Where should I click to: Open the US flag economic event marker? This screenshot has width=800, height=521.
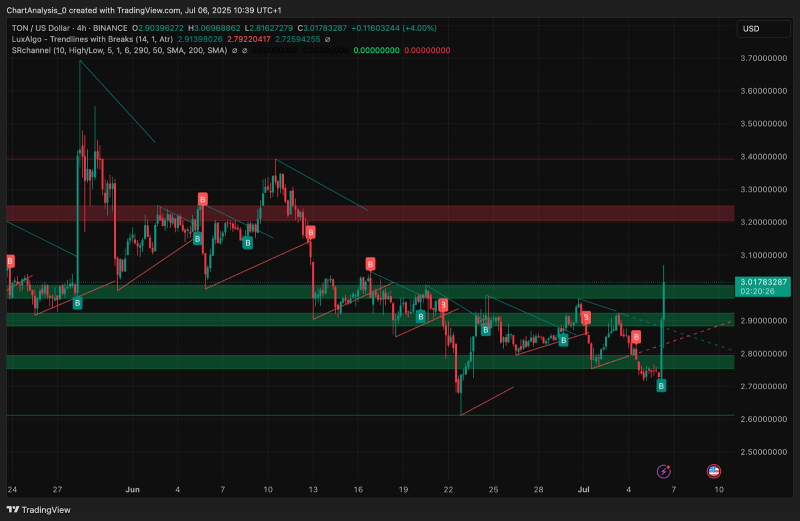(x=714, y=471)
